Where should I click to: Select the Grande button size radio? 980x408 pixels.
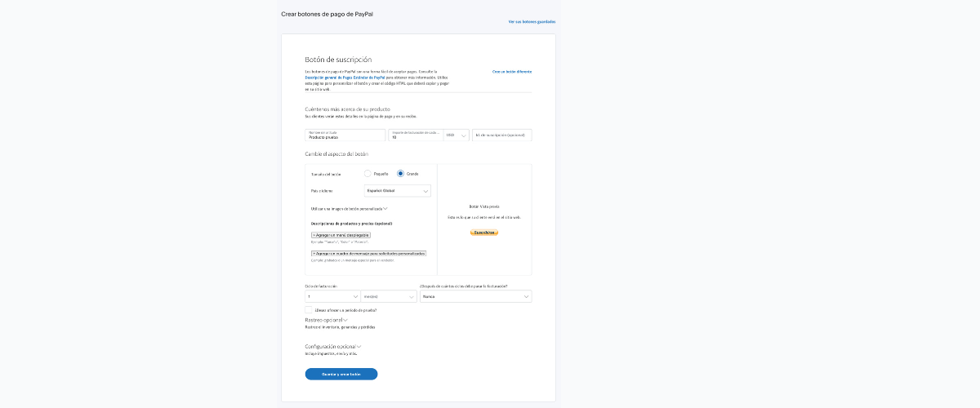point(400,173)
